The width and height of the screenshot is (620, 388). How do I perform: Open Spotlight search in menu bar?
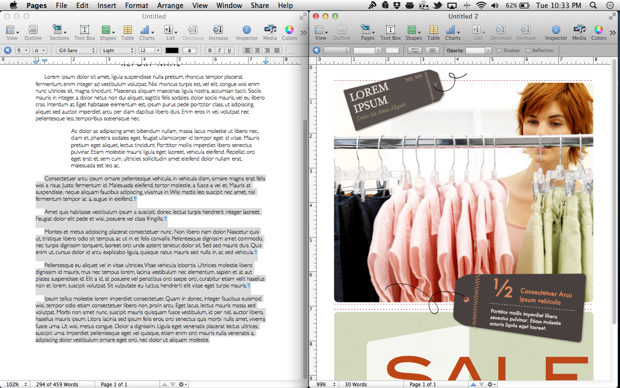tap(593, 5)
